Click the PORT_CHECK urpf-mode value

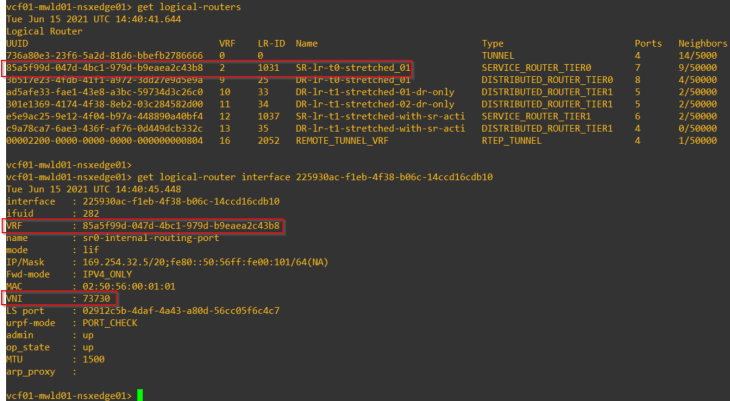pos(110,323)
